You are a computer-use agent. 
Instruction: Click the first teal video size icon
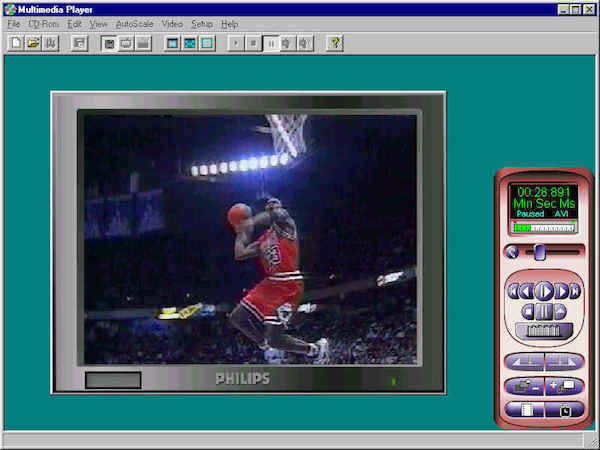172,43
